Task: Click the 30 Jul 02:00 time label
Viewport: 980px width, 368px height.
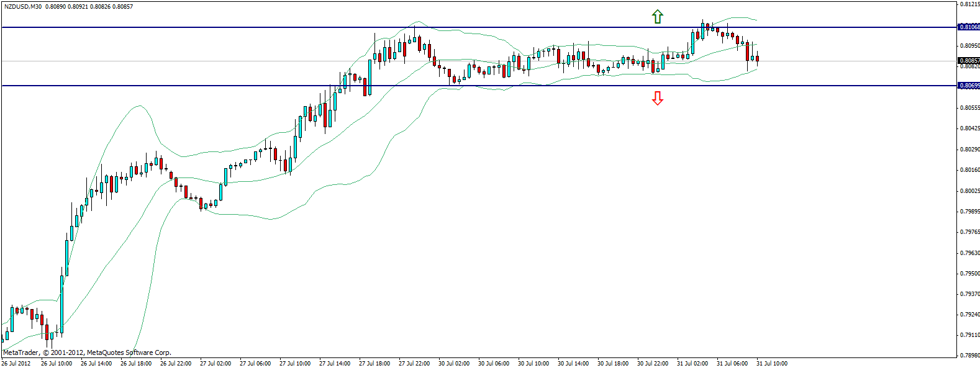Action: tap(454, 364)
